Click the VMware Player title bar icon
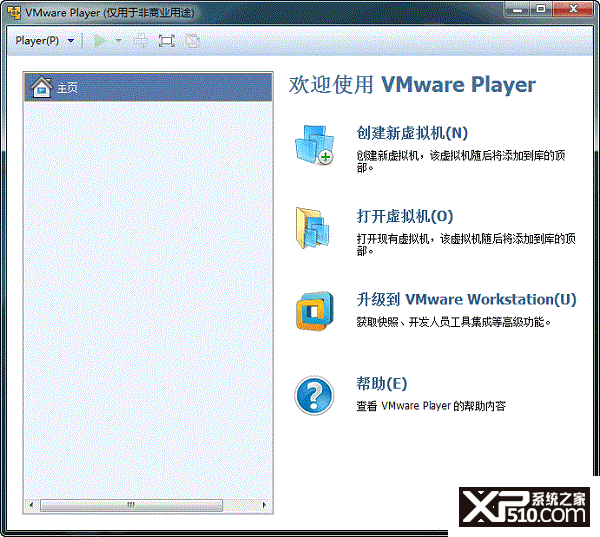 click(x=15, y=13)
